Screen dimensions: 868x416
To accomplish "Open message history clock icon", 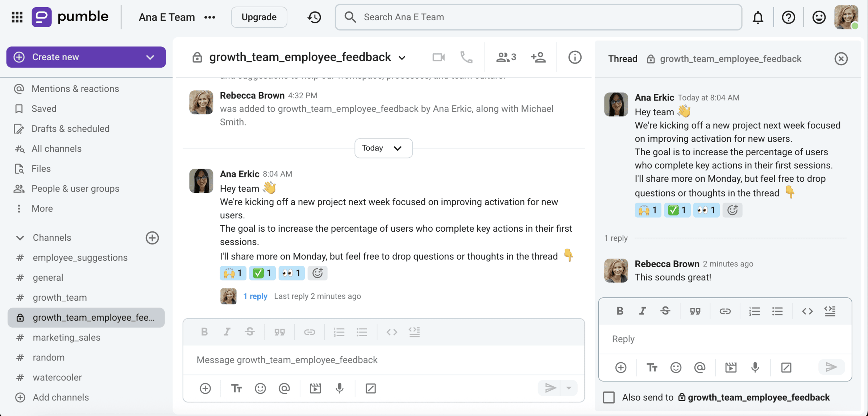I will pos(314,17).
